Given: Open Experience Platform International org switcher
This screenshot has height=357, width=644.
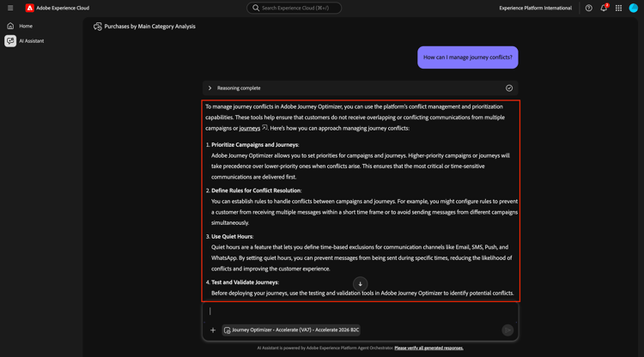Looking at the screenshot, I should coord(535,8).
